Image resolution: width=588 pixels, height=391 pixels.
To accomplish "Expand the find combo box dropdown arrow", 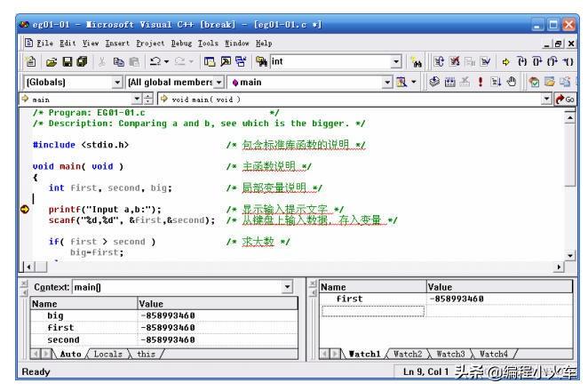I will pos(396,61).
